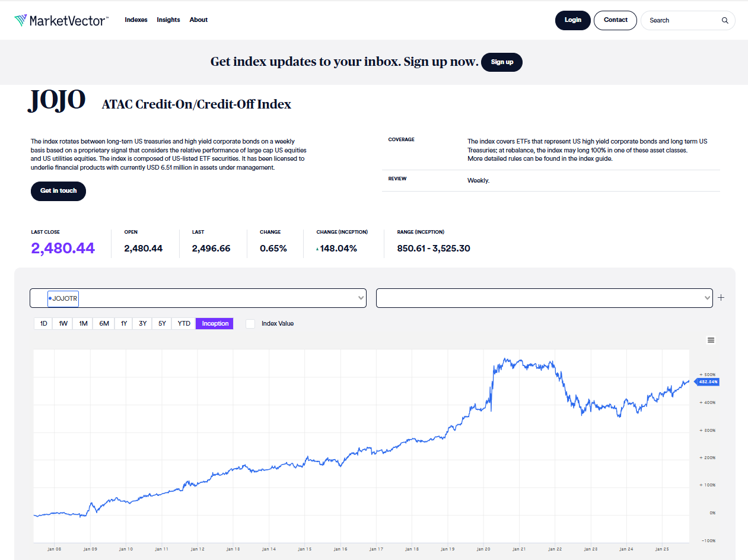Select the 3Y time range
748x560 pixels.
click(x=143, y=323)
